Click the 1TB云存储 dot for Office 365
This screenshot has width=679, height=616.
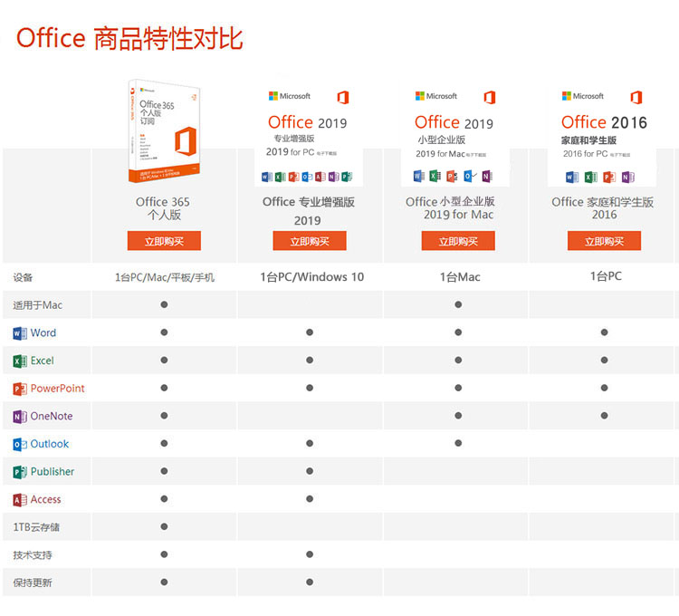point(164,526)
